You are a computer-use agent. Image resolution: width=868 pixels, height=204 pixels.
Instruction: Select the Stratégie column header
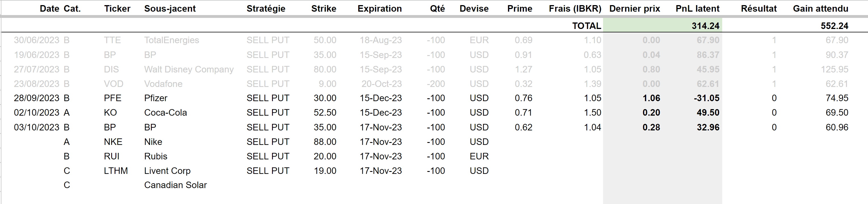tap(266, 9)
